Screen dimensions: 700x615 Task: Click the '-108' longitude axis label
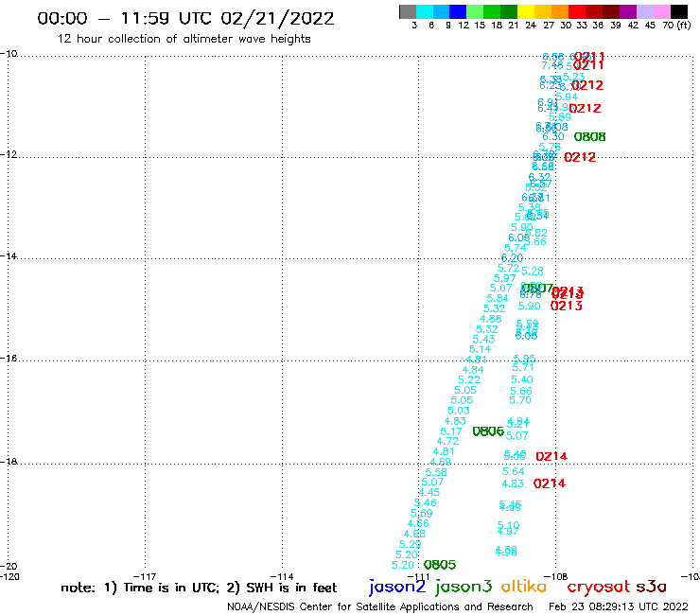click(556, 577)
